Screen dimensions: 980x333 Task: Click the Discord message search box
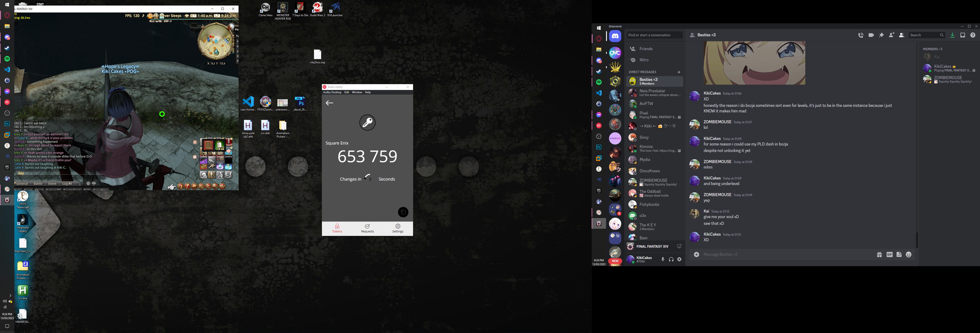(927, 35)
